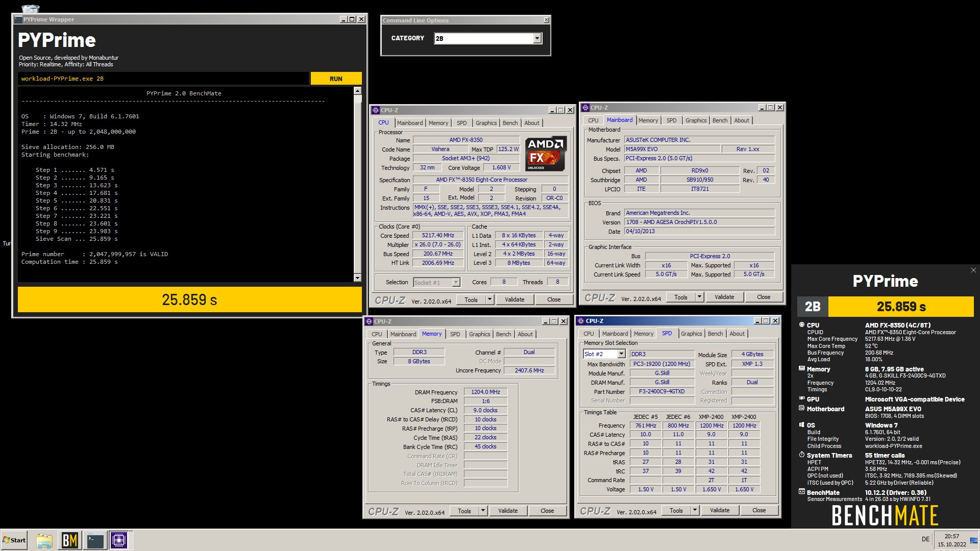
Task: Click the AMD FX processor logo
Action: tap(546, 154)
